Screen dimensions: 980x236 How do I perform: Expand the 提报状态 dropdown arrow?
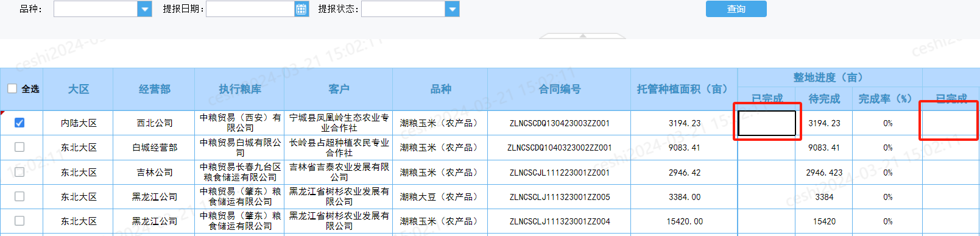[x=452, y=9]
